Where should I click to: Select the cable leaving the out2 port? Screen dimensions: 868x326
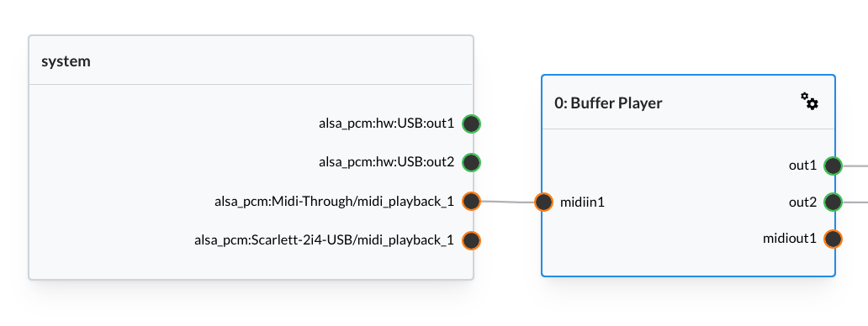tap(855, 202)
